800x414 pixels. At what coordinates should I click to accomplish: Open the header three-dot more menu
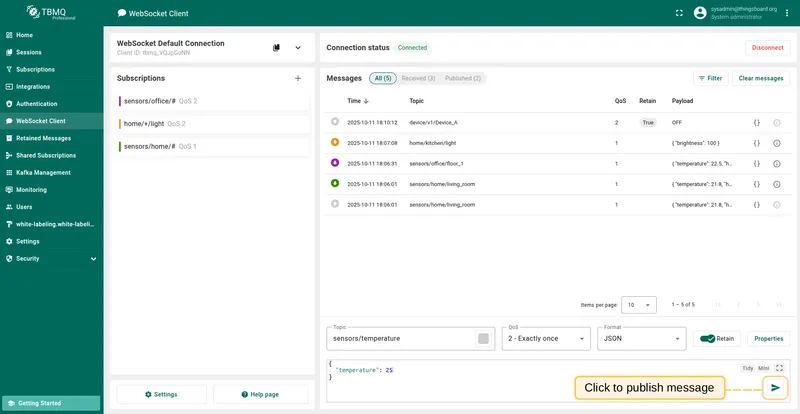coord(787,13)
